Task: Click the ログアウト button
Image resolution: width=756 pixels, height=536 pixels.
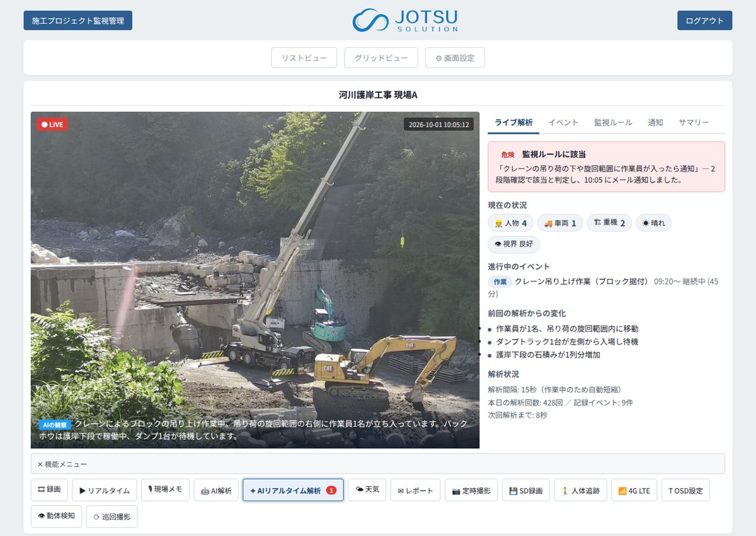Action: 704,20
